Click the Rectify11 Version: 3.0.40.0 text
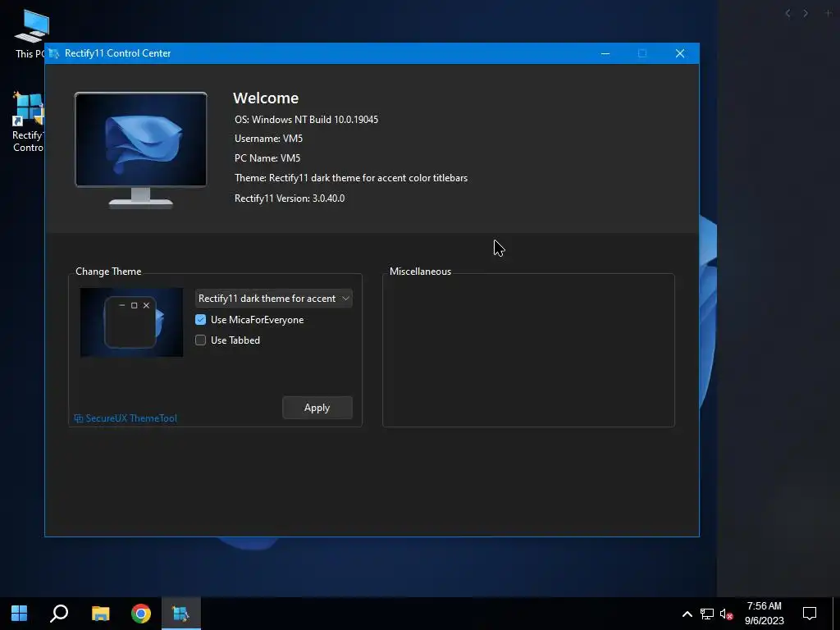Screen dimensions: 840x630 pyautogui.click(x=290, y=199)
